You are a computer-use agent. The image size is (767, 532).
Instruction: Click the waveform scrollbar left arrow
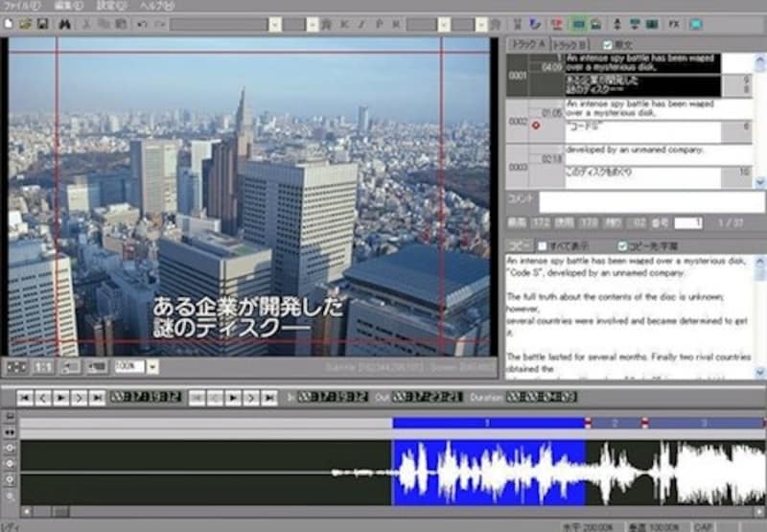(27, 512)
